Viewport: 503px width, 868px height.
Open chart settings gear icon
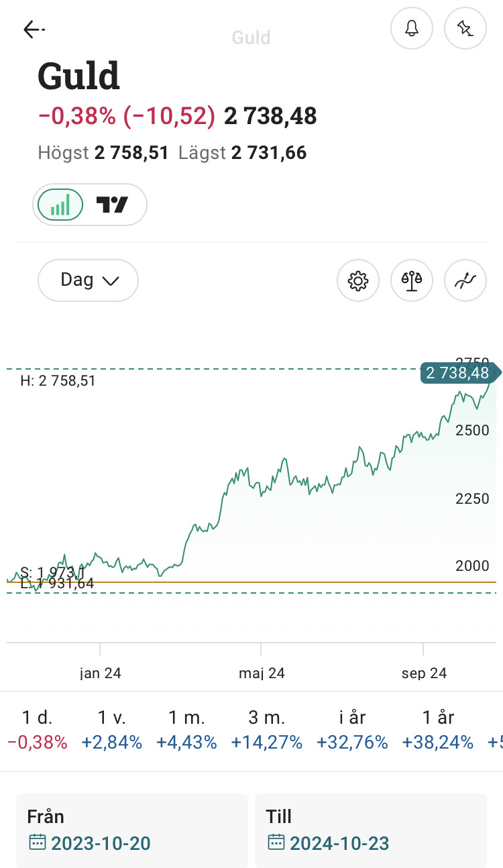pos(358,280)
